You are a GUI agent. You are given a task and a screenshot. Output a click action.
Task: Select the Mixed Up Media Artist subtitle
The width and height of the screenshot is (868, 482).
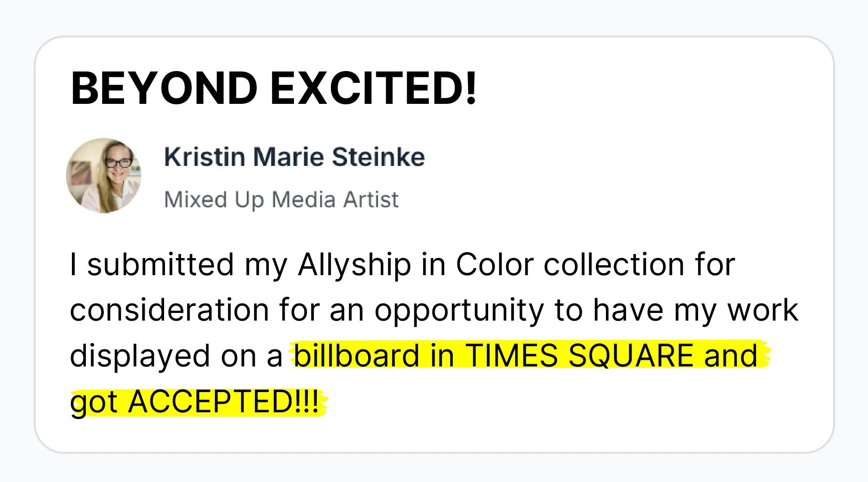coord(281,199)
